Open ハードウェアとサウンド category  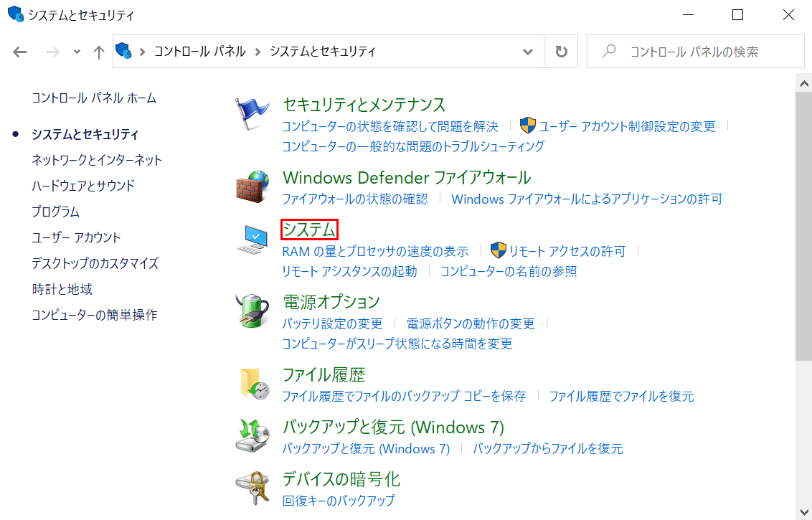coord(83,186)
